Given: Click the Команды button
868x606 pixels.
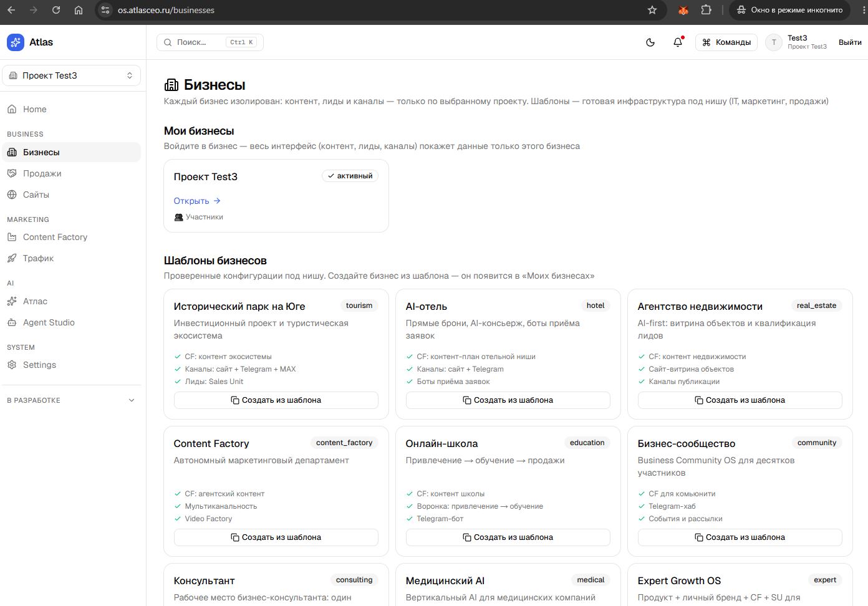Looking at the screenshot, I should [726, 42].
